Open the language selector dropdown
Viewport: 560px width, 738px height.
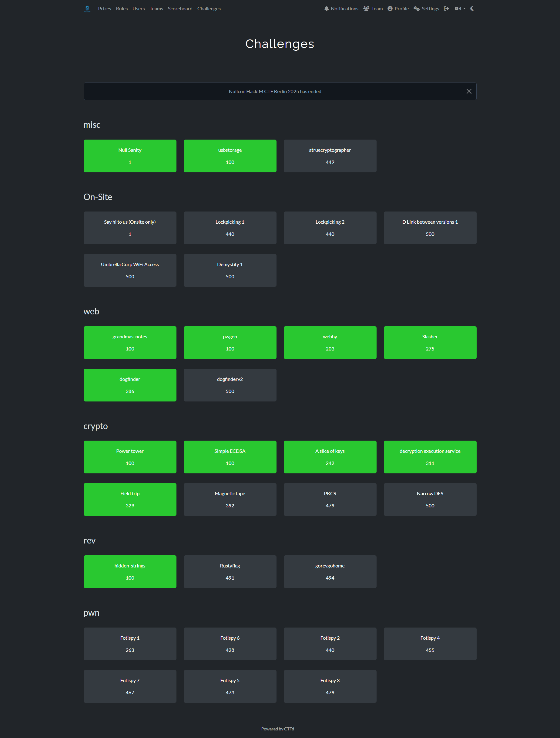tap(460, 9)
